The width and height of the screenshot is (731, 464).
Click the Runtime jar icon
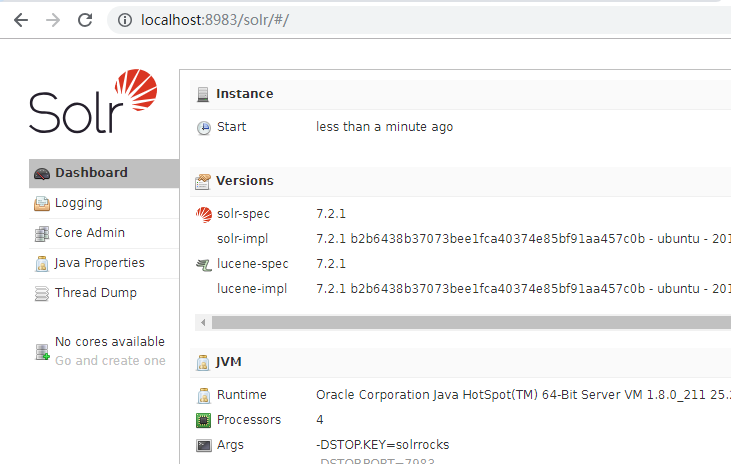(x=204, y=395)
